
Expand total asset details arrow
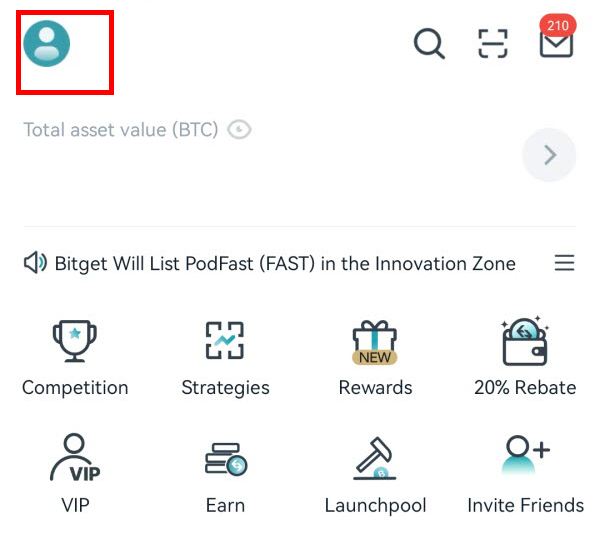[x=549, y=155]
